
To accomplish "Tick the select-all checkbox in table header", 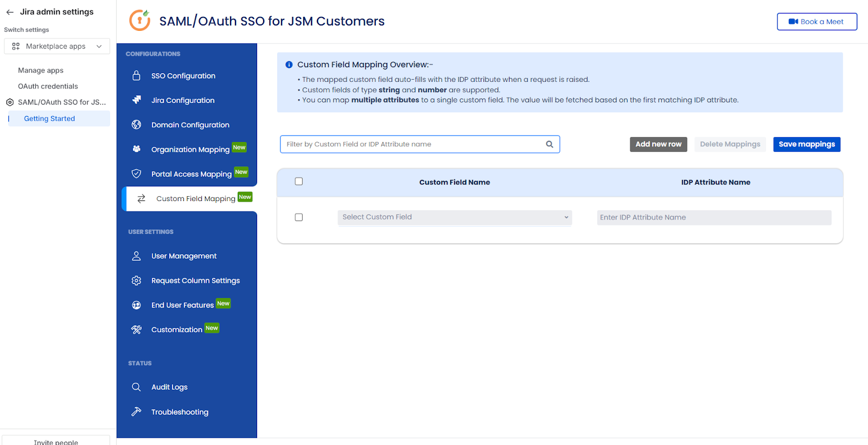I will pyautogui.click(x=299, y=182).
